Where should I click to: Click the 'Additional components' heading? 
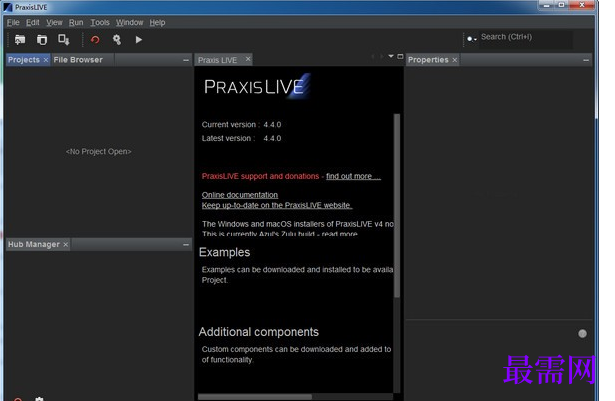[258, 332]
